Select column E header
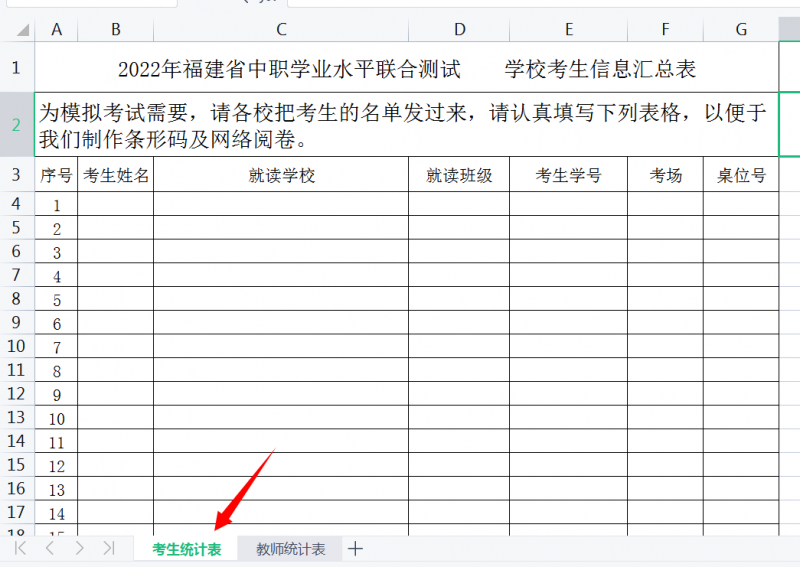 coord(568,30)
